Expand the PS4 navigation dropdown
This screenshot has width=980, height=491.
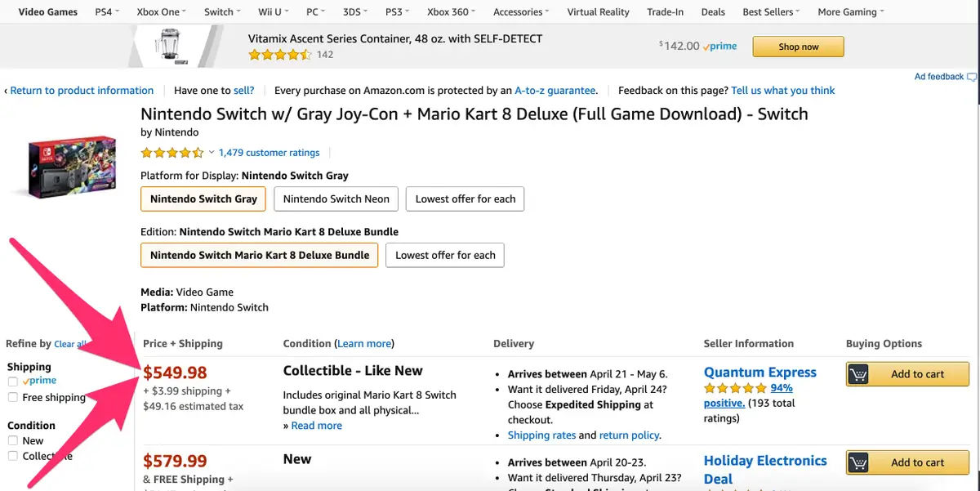pos(107,12)
